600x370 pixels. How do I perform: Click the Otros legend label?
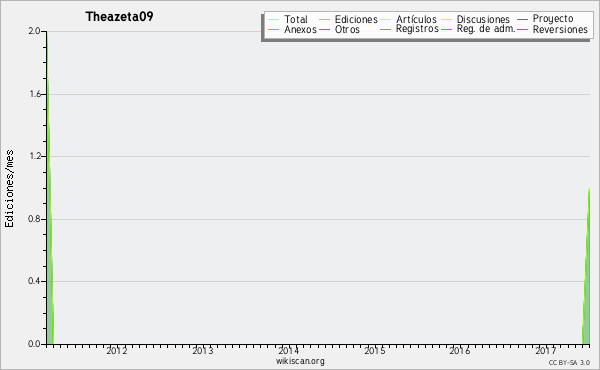[347, 29]
